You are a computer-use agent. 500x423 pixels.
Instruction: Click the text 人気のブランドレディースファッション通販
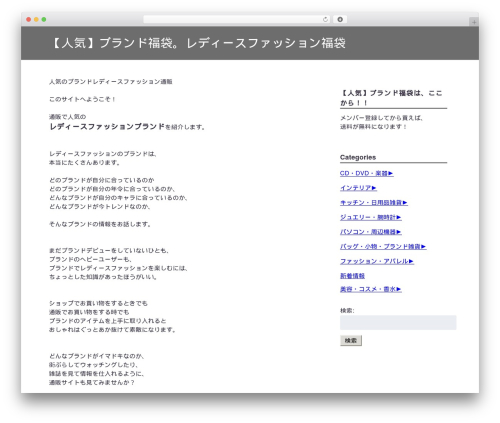111,82
